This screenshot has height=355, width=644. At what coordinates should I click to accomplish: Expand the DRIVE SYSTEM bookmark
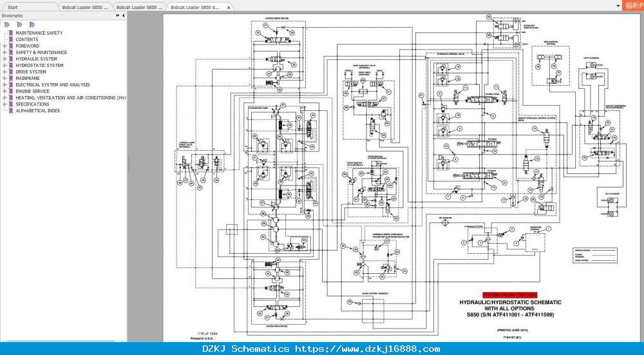[5, 72]
